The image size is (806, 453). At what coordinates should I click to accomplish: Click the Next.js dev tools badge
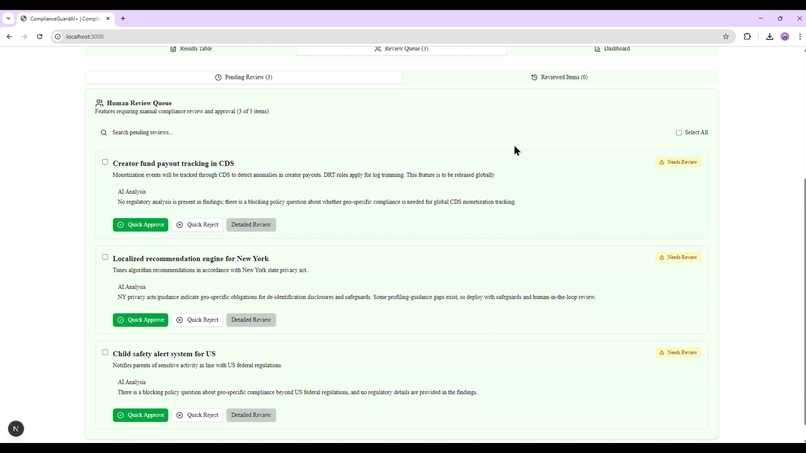[x=16, y=428]
